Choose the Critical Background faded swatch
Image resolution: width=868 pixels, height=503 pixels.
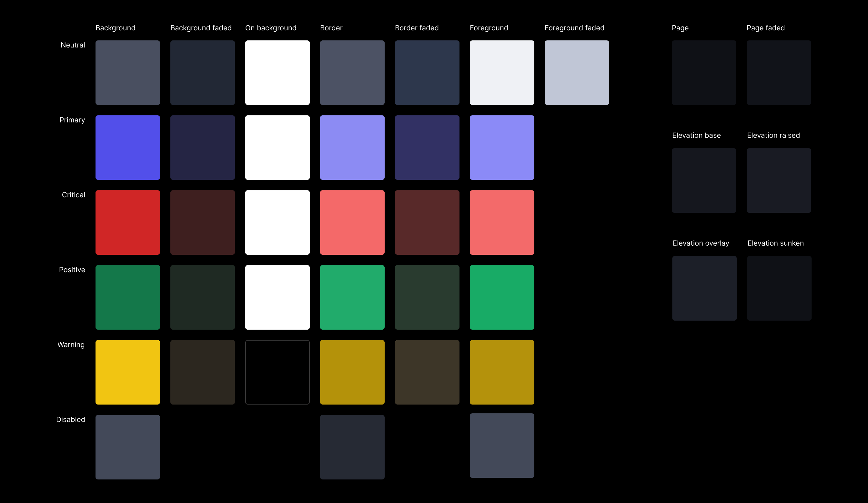203,222
